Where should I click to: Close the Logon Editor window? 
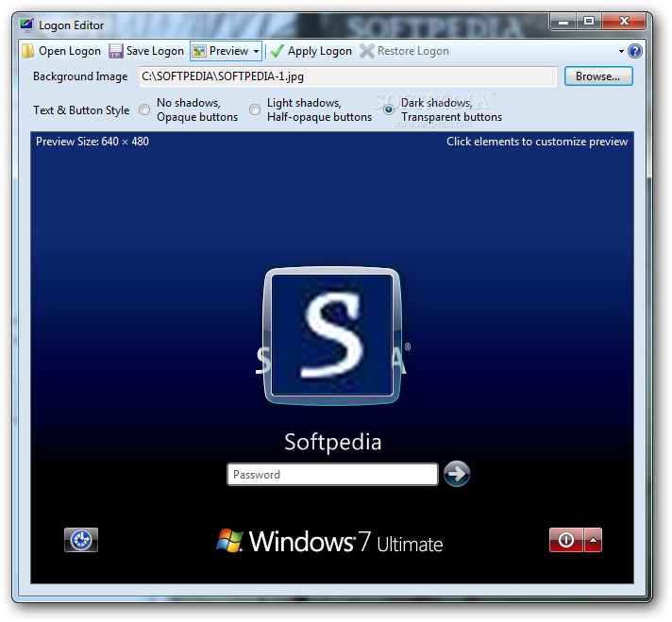coord(624,22)
